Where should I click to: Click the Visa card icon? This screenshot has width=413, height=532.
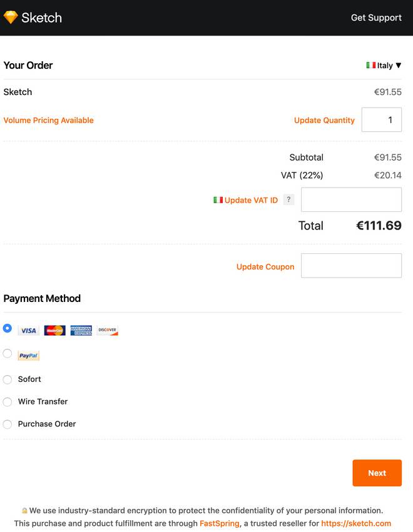click(x=28, y=330)
